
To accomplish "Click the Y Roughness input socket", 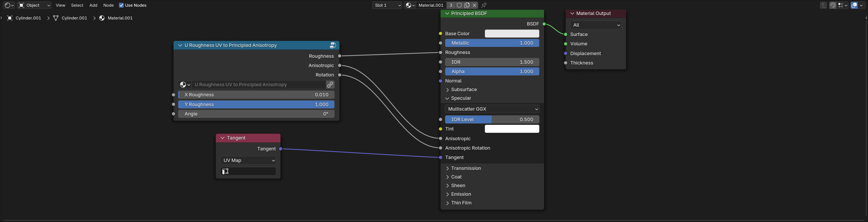I will pos(173,104).
